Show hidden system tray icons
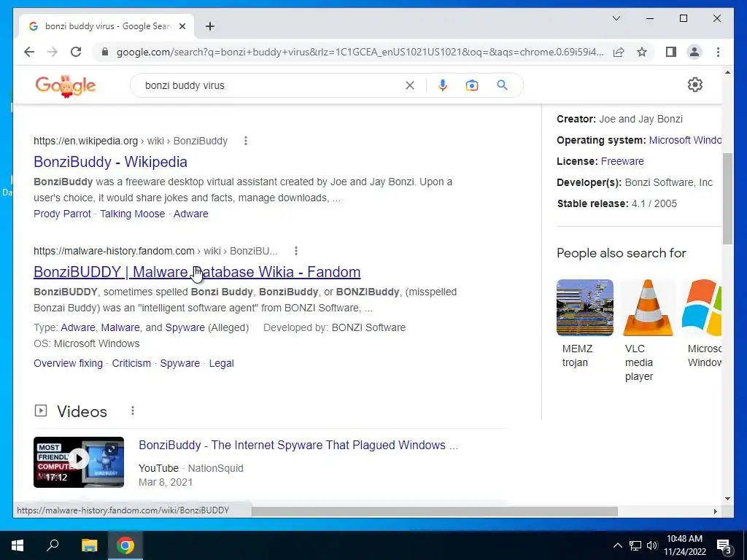Viewport: 747px width, 560px height. [x=617, y=545]
